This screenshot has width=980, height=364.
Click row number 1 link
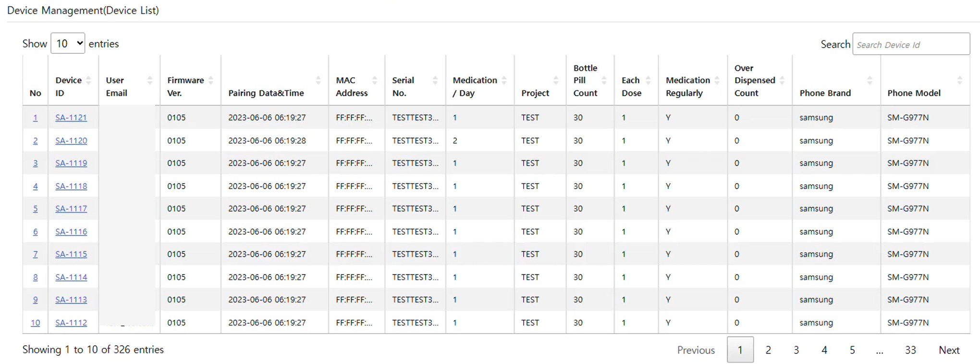(35, 117)
